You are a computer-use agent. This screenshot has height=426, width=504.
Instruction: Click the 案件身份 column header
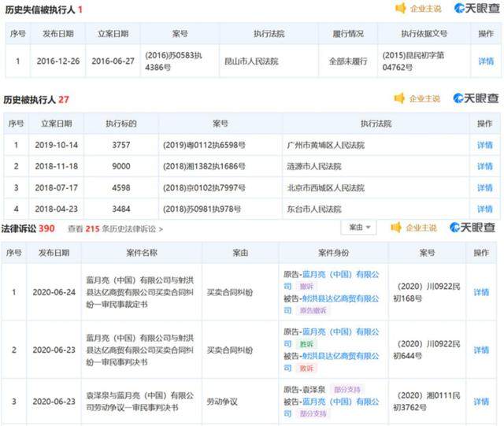click(334, 253)
